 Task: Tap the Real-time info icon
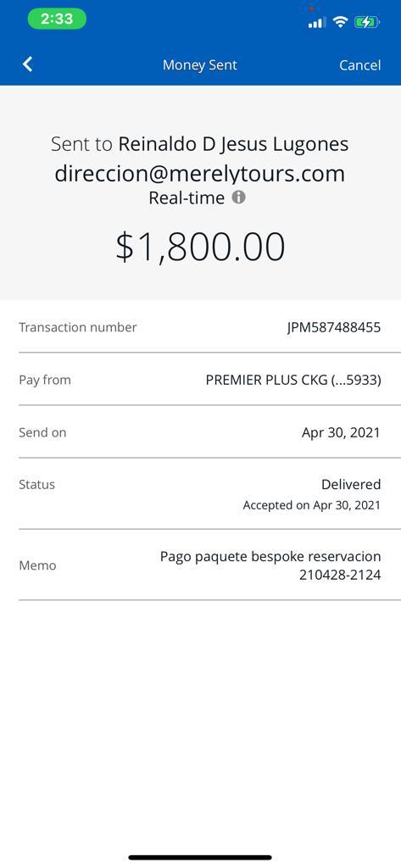point(238,197)
